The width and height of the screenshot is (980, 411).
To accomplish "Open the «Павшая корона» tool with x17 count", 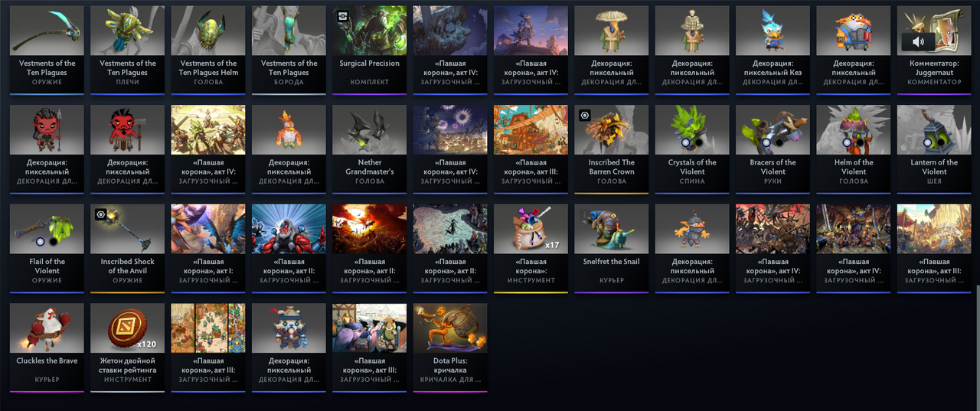I will coord(531,245).
